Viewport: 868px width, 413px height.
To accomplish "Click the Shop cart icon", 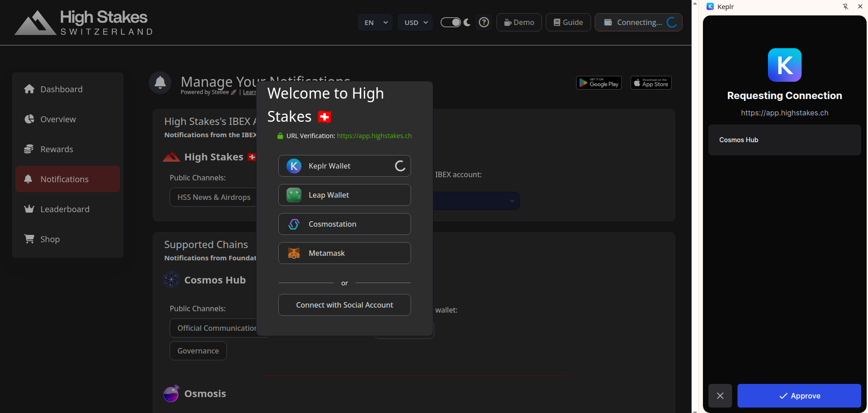I will pyautogui.click(x=29, y=239).
